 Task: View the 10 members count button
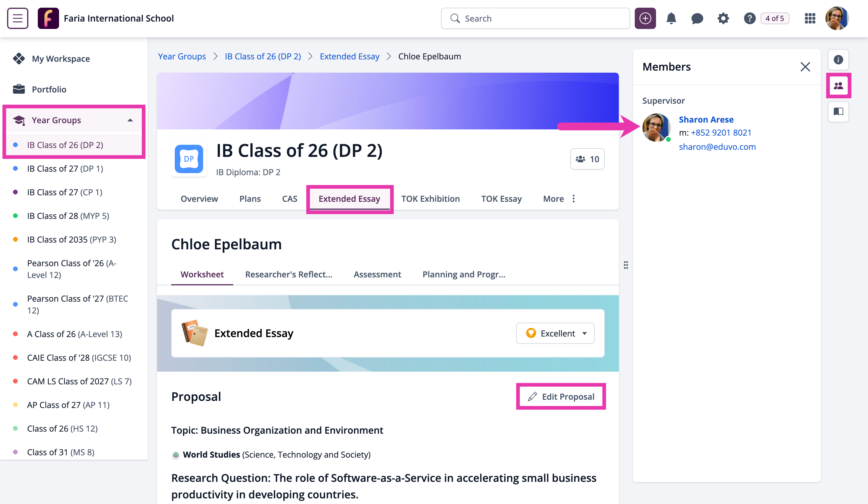tap(587, 159)
